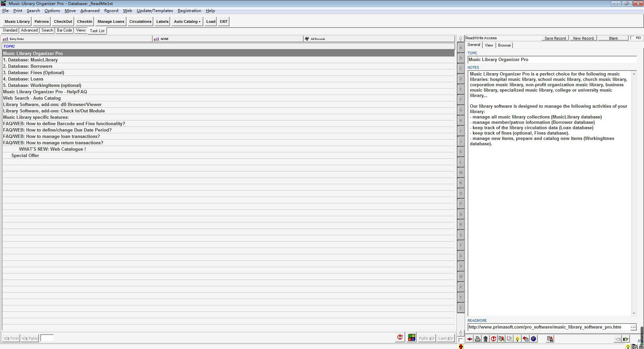Click the red and yellow splitter icon at bottom
This screenshot has height=349, width=644.
click(461, 346)
